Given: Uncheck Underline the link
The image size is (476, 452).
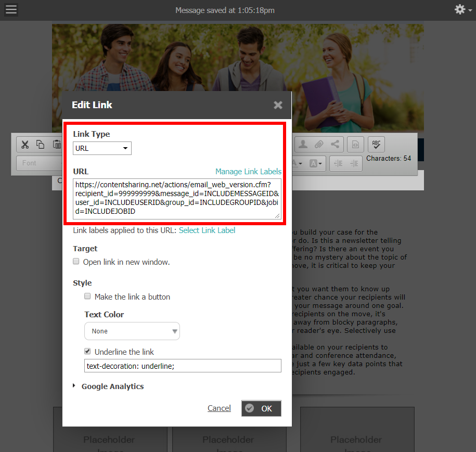Looking at the screenshot, I should pyautogui.click(x=88, y=352).
